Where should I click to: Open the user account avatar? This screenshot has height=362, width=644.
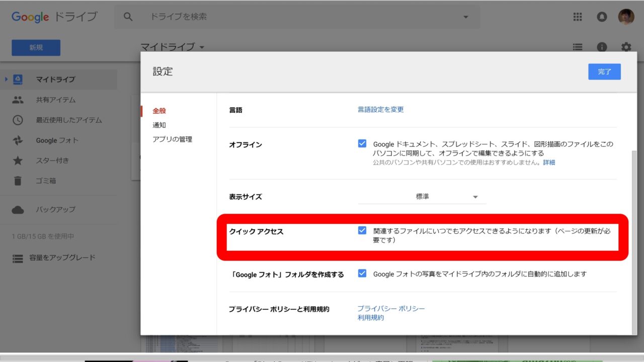tap(626, 17)
